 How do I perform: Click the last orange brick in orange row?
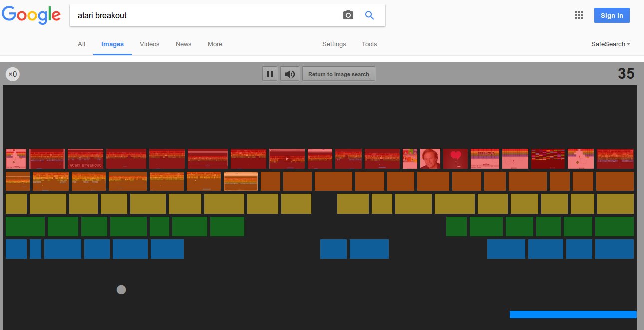point(615,181)
